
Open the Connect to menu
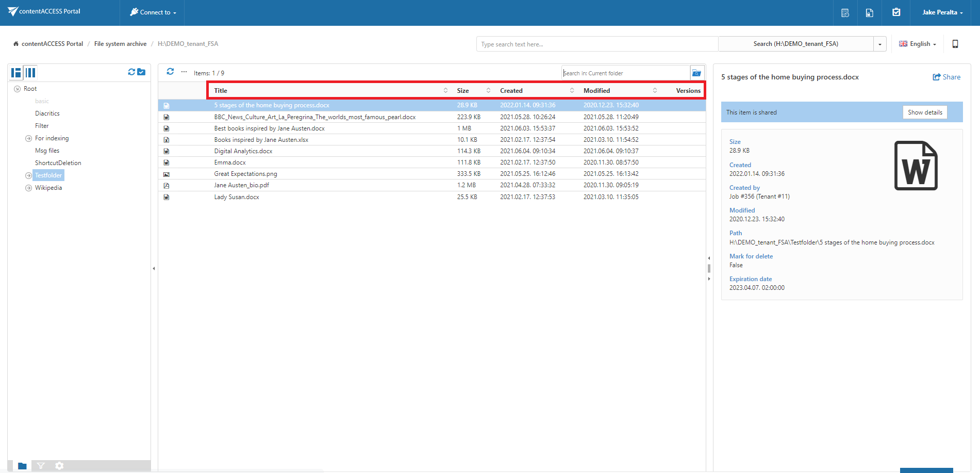click(x=154, y=12)
